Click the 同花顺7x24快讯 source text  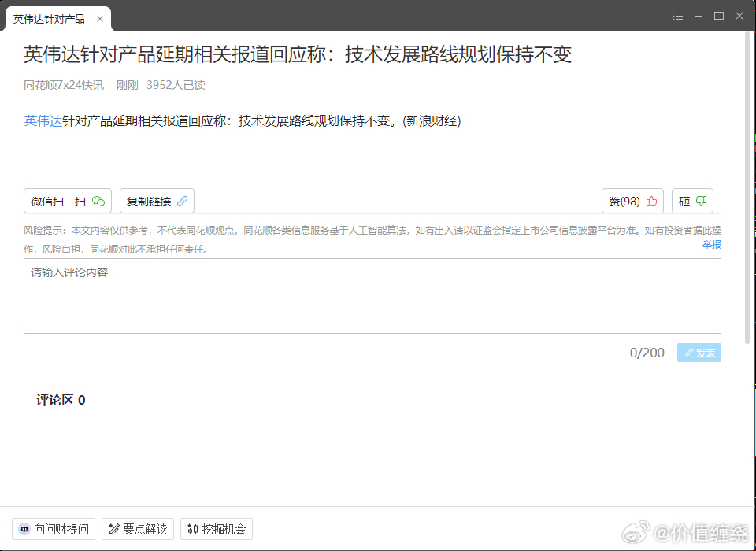click(64, 85)
